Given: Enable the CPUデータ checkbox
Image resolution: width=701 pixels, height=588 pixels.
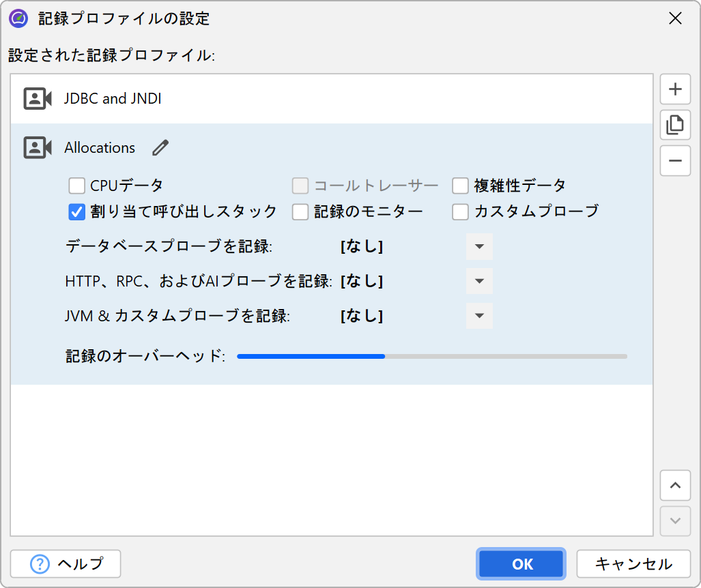Looking at the screenshot, I should pos(76,186).
